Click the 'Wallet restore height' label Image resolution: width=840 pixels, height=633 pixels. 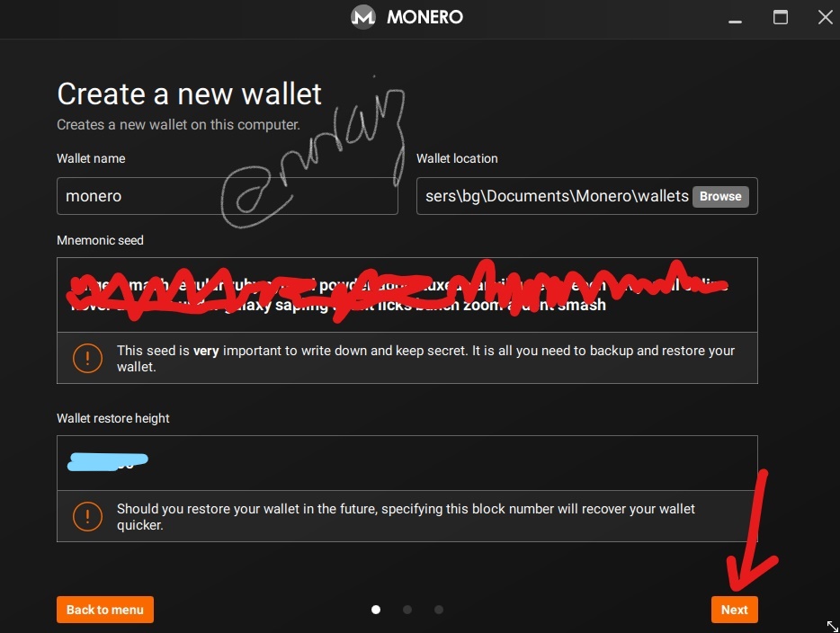click(113, 418)
